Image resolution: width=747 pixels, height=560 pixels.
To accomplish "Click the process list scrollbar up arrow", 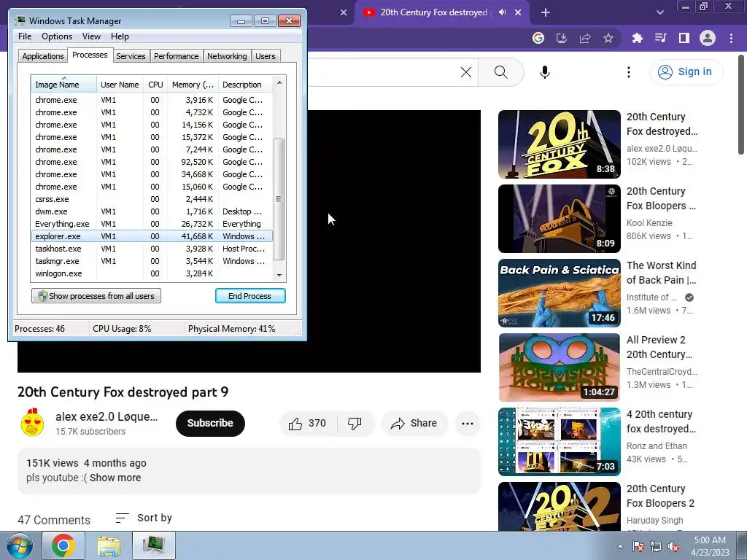I will [279, 82].
